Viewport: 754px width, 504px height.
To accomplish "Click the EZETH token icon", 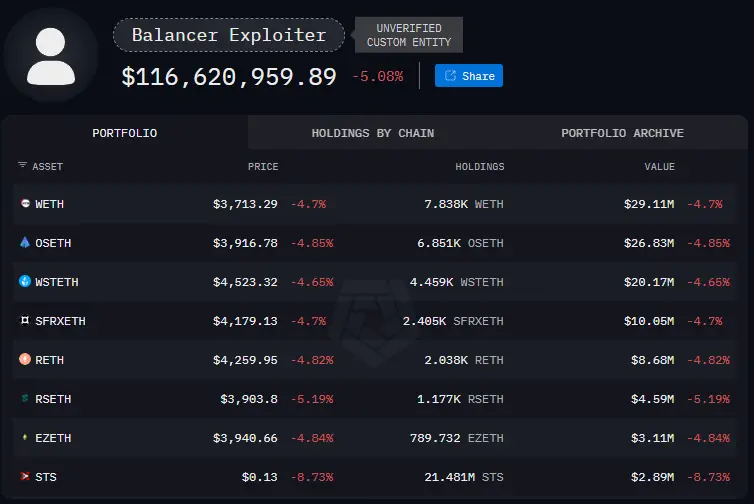I will (x=25, y=438).
